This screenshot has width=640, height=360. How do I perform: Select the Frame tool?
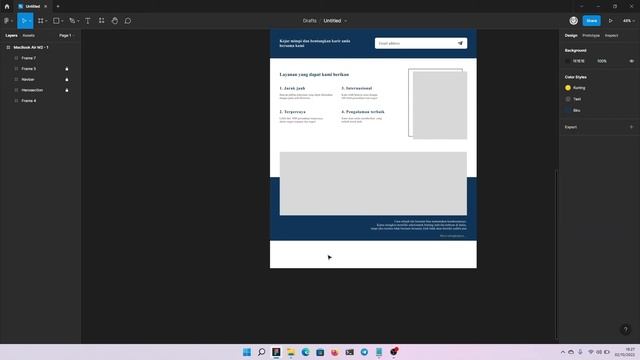point(41,21)
